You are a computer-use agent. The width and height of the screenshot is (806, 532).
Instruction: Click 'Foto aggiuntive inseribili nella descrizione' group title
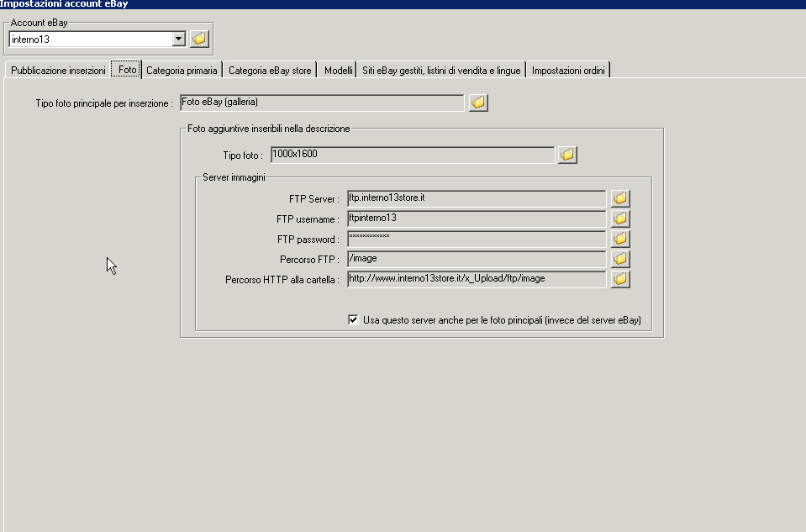tap(268, 129)
